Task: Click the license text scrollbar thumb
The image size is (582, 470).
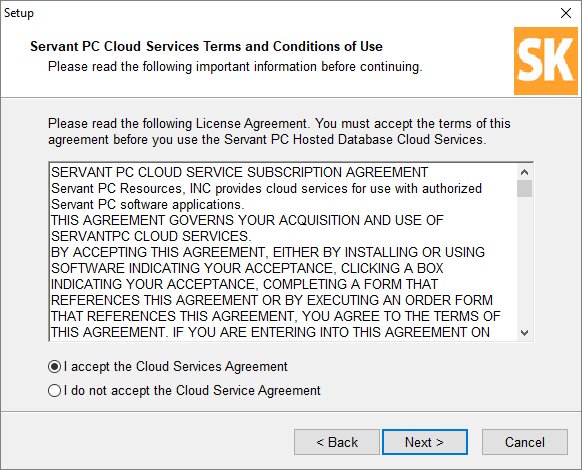Action: point(524,189)
